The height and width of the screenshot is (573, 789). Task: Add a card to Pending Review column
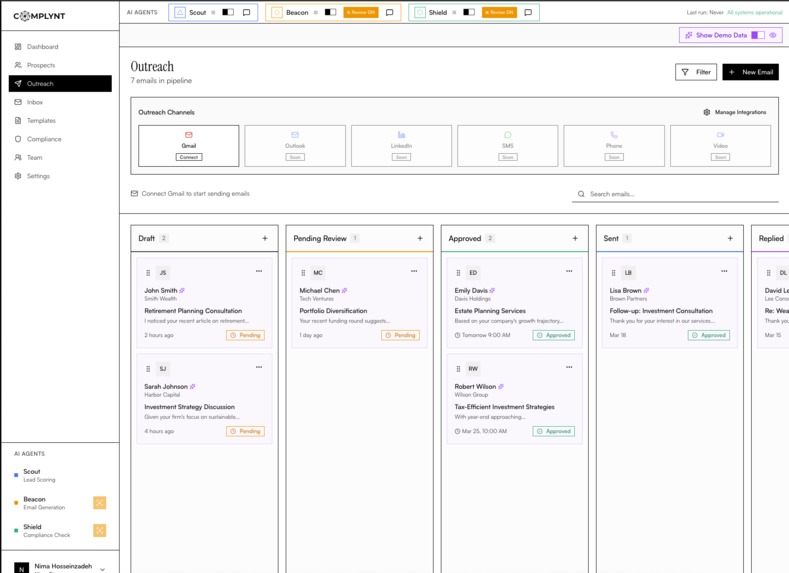coord(420,238)
